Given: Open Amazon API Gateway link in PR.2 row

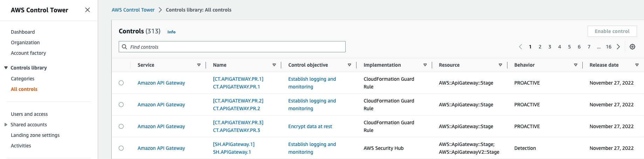Looking at the screenshot, I should coord(161,105).
